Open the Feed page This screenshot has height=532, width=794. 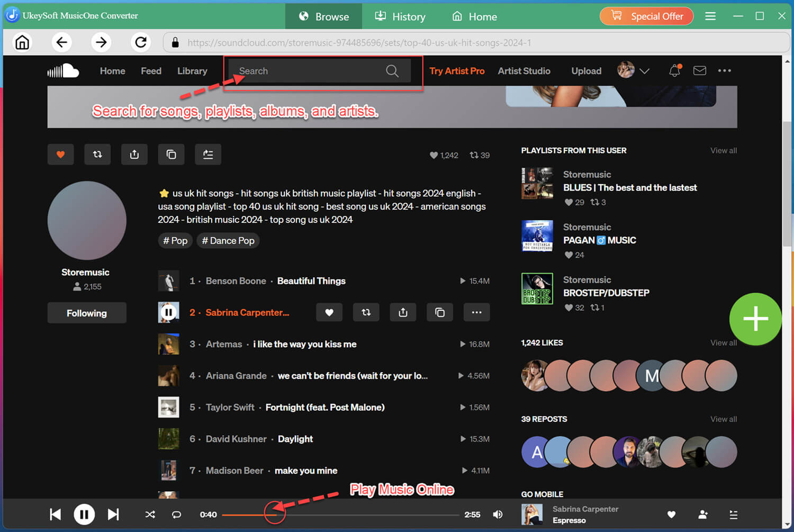(151, 71)
